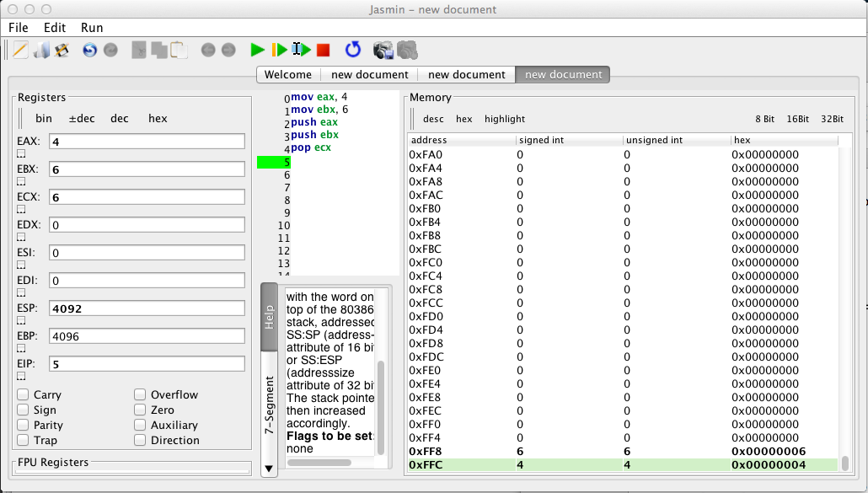Screen dimensions: 868x493
Task: Expand the small toggle under EAX register
Action: (21, 154)
